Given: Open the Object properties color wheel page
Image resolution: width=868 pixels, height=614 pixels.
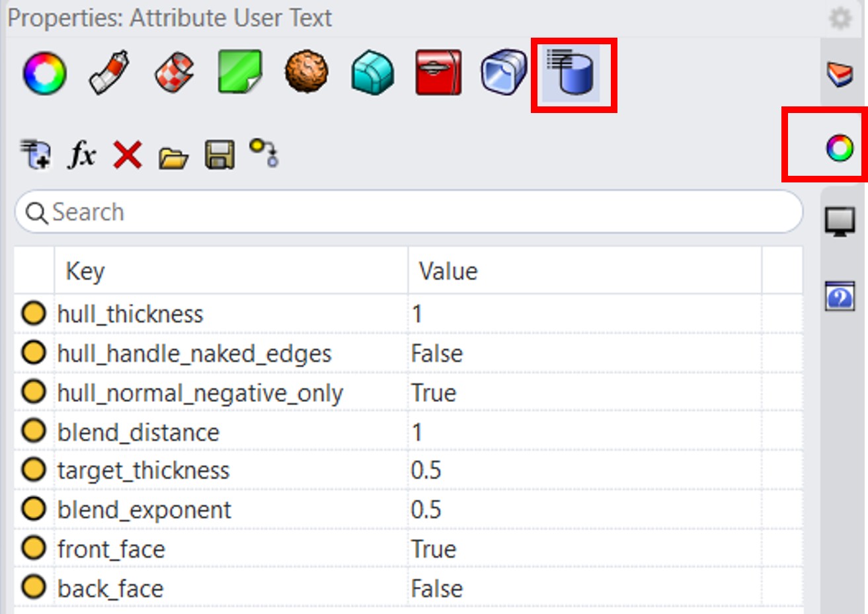Looking at the screenshot, I should (44, 73).
